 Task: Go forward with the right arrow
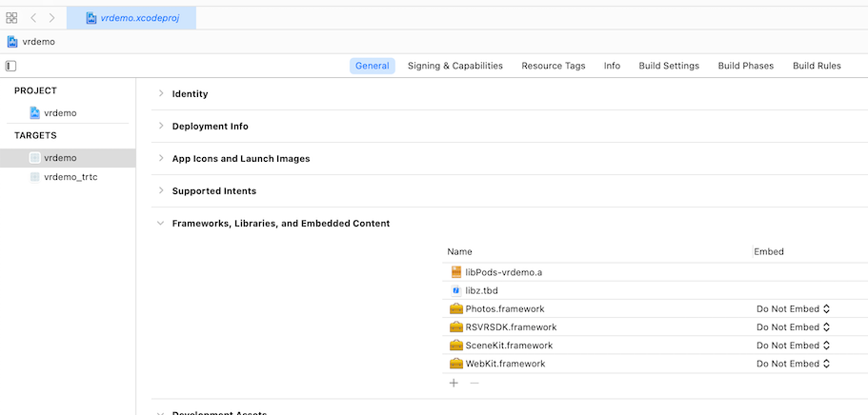click(x=52, y=18)
